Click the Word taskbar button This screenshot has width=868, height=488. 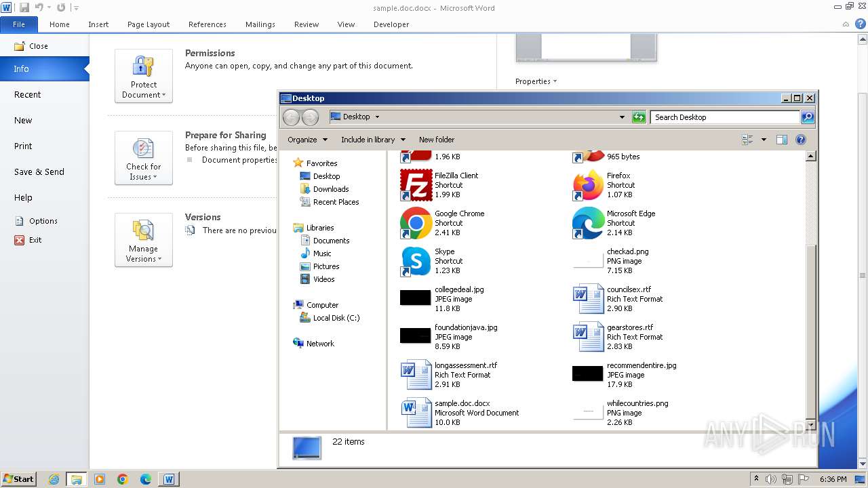(169, 479)
